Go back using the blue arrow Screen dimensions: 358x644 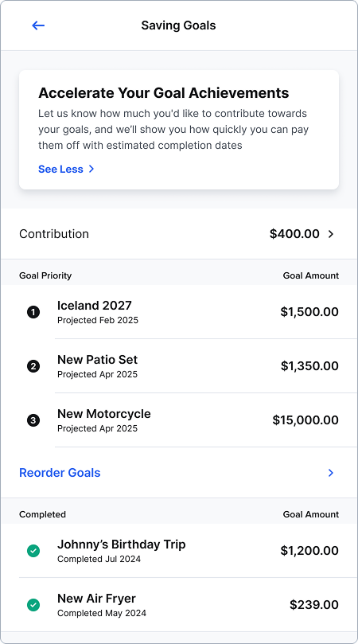tap(38, 25)
